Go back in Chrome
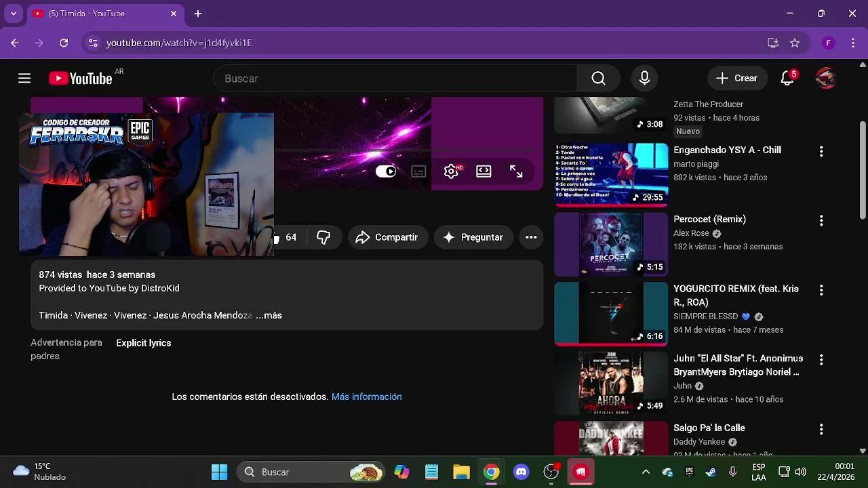This screenshot has width=868, height=488. [15, 43]
